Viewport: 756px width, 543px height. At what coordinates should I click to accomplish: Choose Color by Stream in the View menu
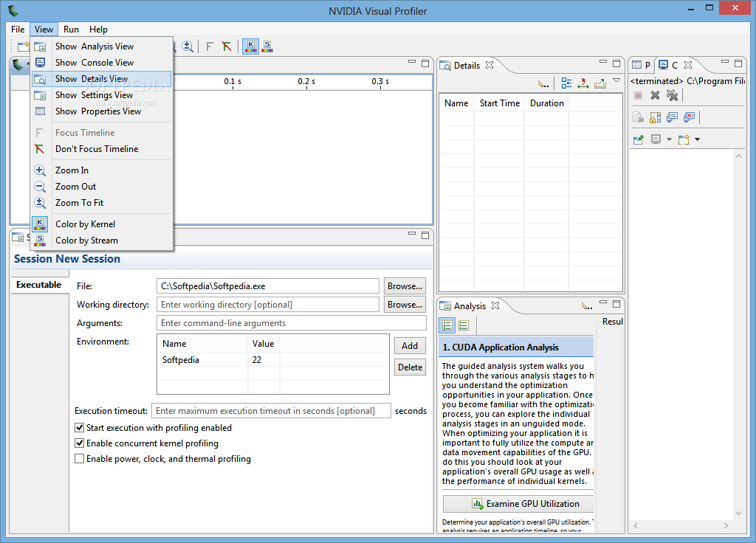point(102,241)
